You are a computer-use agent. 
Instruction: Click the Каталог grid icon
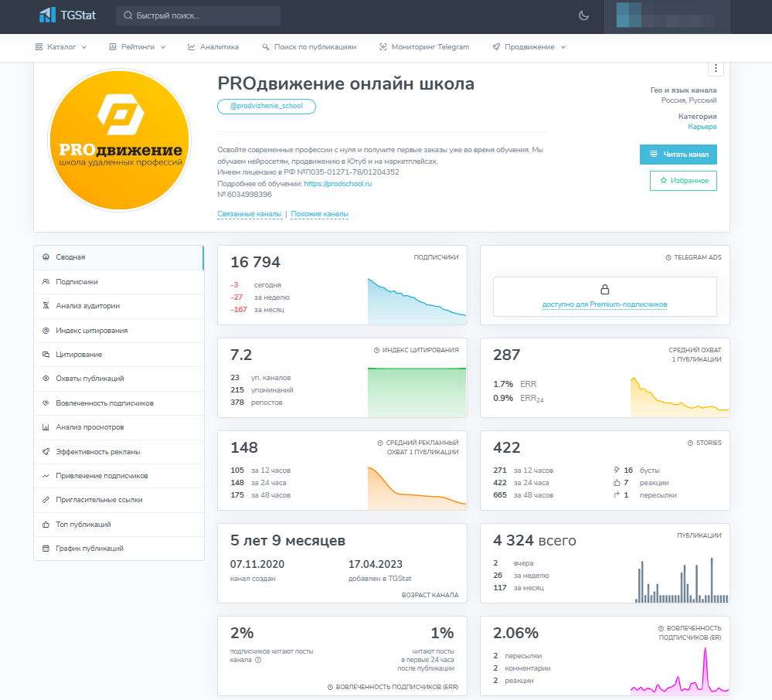pyautogui.click(x=39, y=47)
